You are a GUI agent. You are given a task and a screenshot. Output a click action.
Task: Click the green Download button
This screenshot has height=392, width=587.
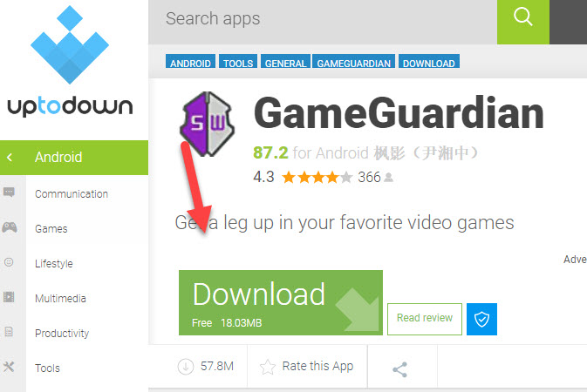click(281, 302)
